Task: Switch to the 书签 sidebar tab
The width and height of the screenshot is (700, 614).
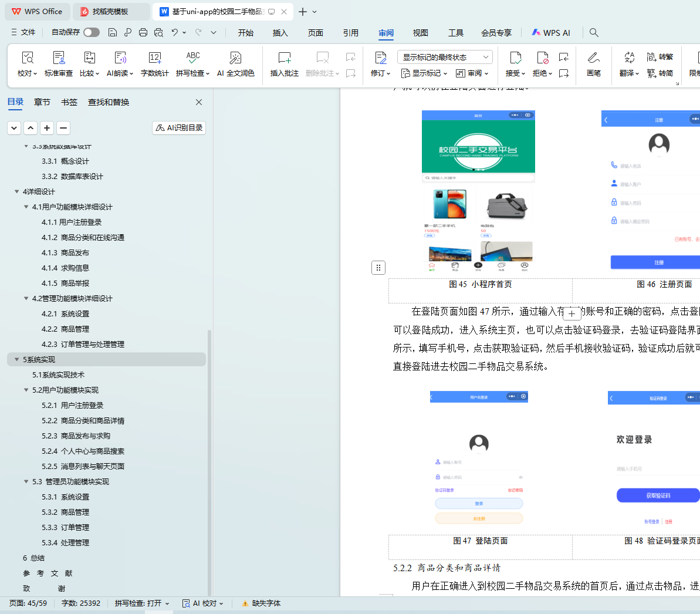Action: click(69, 102)
